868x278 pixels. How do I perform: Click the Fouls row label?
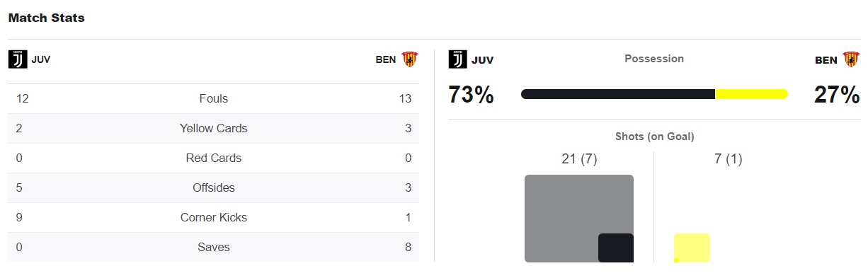tap(214, 99)
